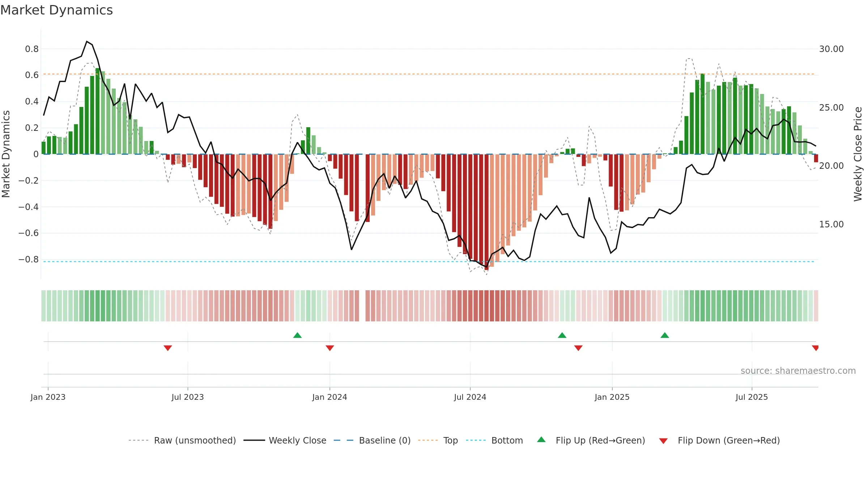
Task: Click the 0.6 left axis label
Action: [32, 75]
